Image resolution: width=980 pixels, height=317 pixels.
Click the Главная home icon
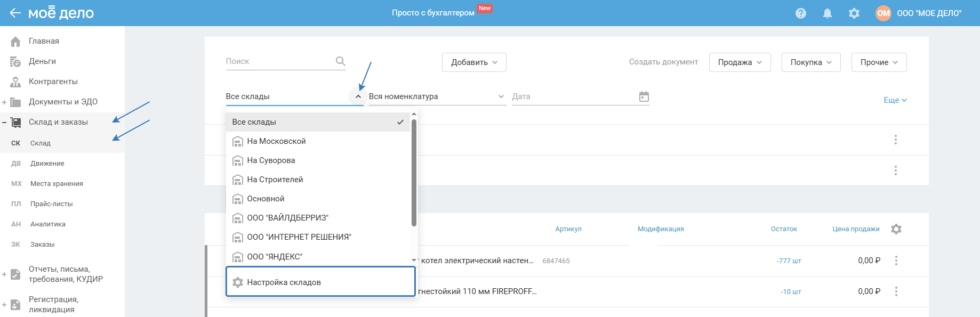tap(15, 41)
